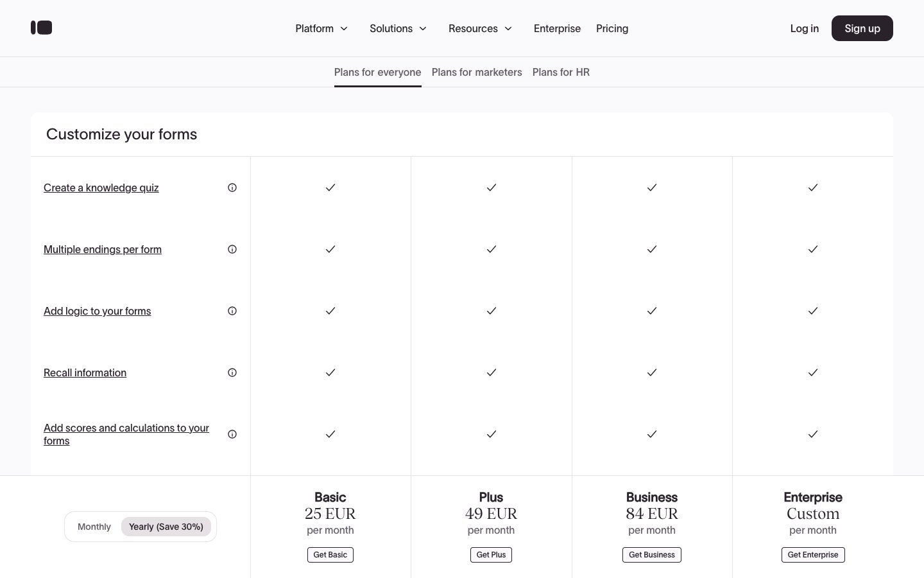Viewport: 924px width, 578px height.
Task: Switch to Plans for marketers tab
Action: click(x=477, y=72)
